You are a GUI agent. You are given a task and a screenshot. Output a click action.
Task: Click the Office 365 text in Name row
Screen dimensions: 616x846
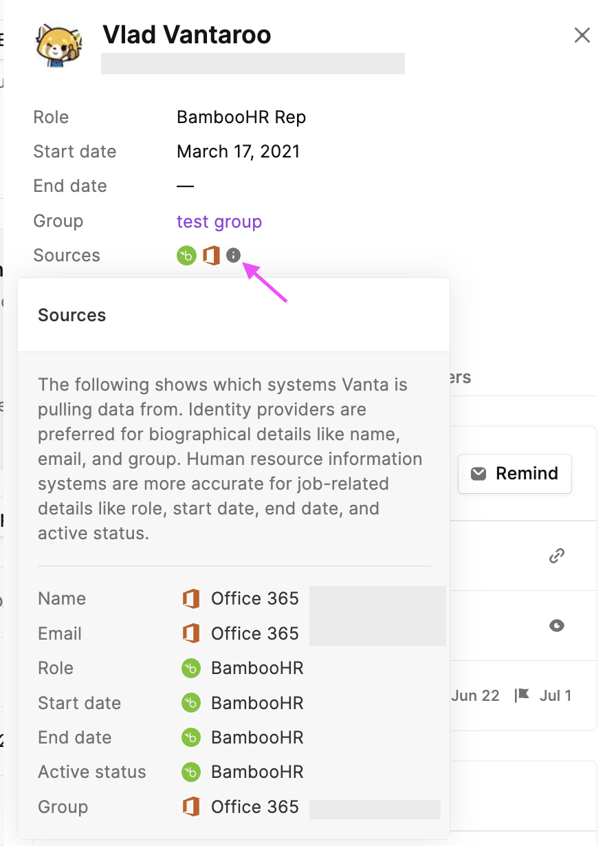[x=255, y=598]
